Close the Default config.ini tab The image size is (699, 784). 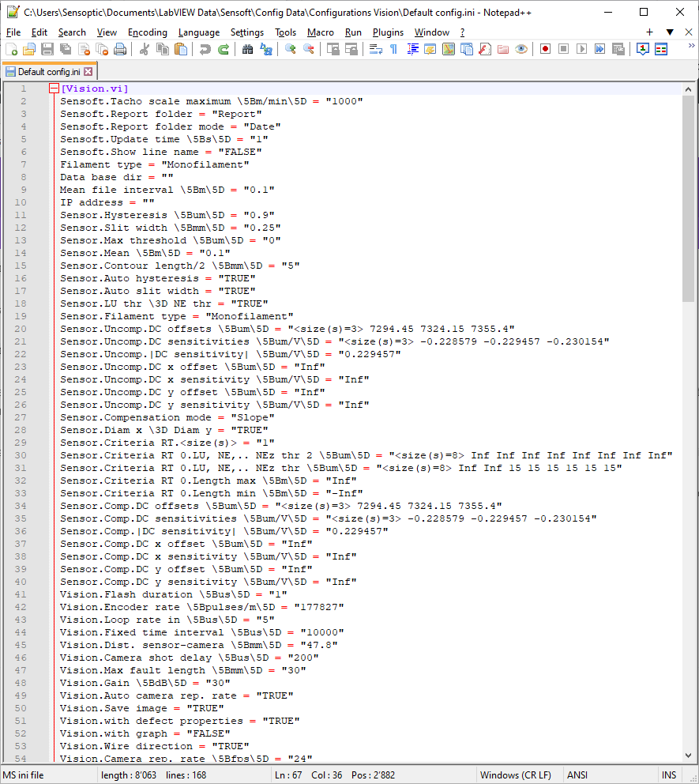[88, 71]
